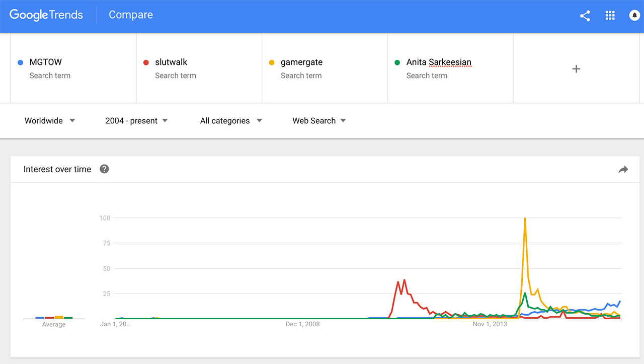Viewport: 644px width, 364px height.
Task: Click the Google Trends logo
Action: point(46,15)
